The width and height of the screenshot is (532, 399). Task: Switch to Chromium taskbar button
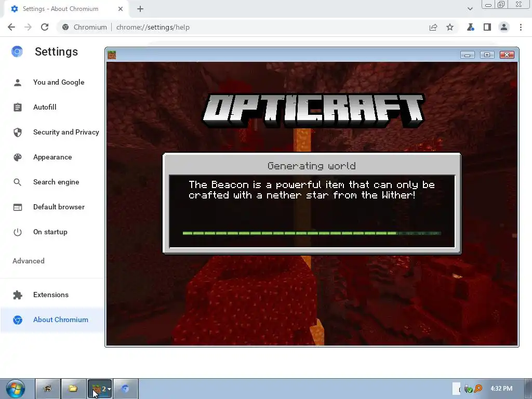pos(126,389)
